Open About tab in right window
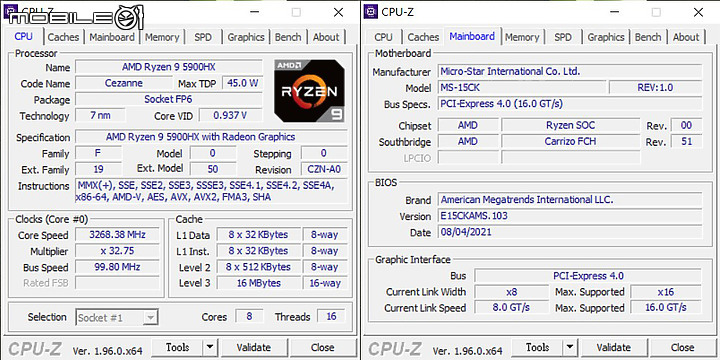This screenshot has height=360, width=720. click(686, 37)
